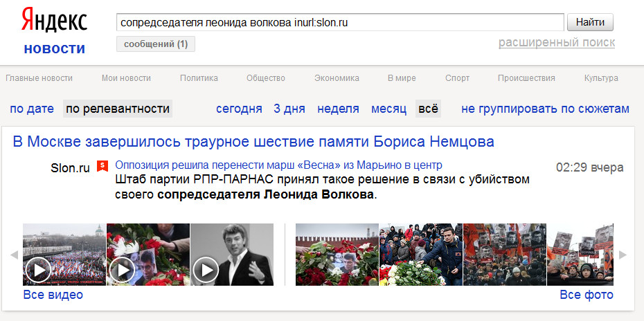Screen dimensions: 644x321
Task: Open photo of man laying flowers
Action: (421, 255)
